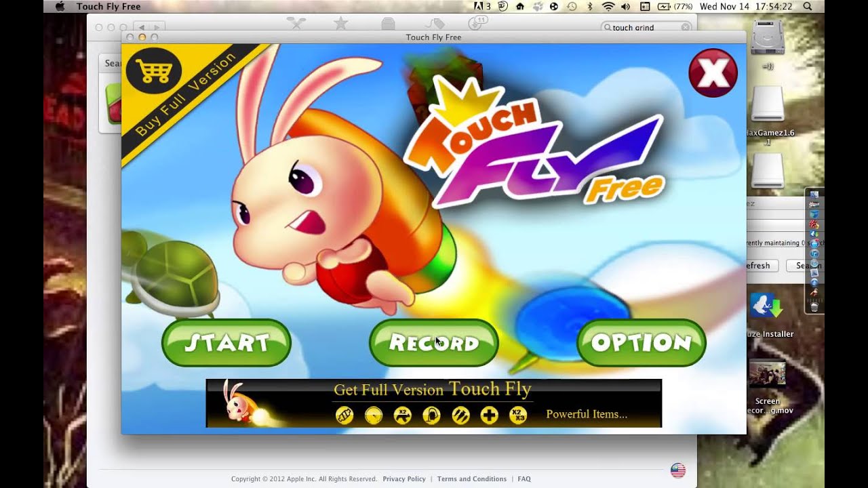This screenshot has width=868, height=488.
Task: Click the paw print menu bar icon
Action: click(x=538, y=7)
